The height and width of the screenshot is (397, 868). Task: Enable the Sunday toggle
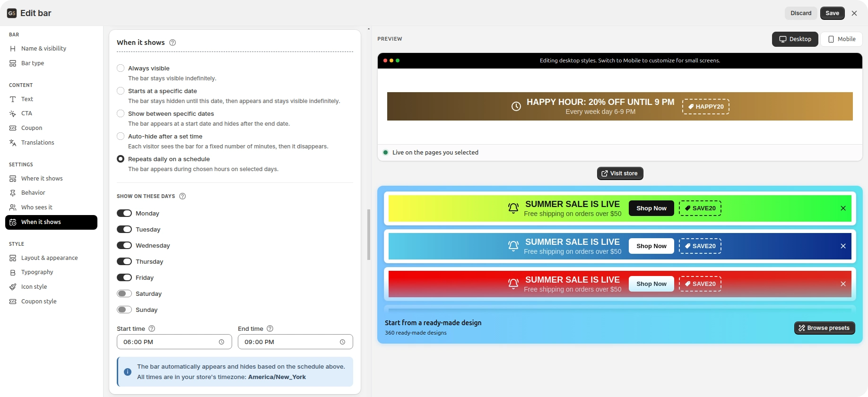124,310
